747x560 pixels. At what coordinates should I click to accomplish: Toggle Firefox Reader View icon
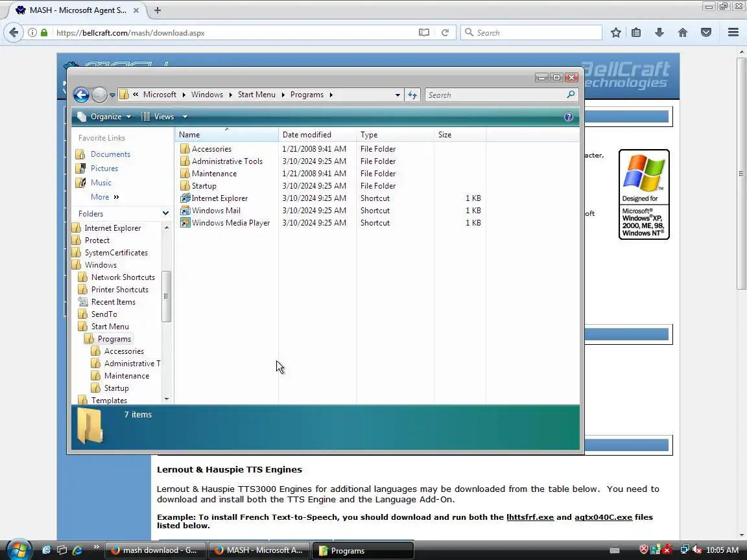(424, 33)
